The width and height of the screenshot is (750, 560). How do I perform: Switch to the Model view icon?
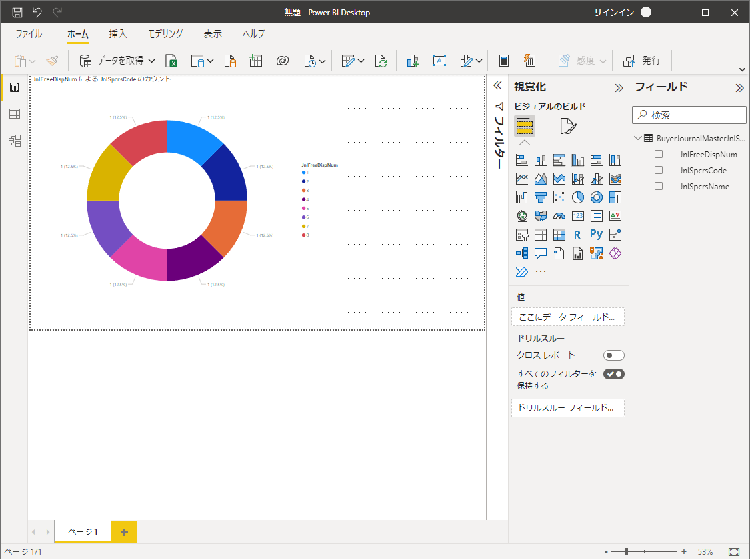(x=14, y=141)
